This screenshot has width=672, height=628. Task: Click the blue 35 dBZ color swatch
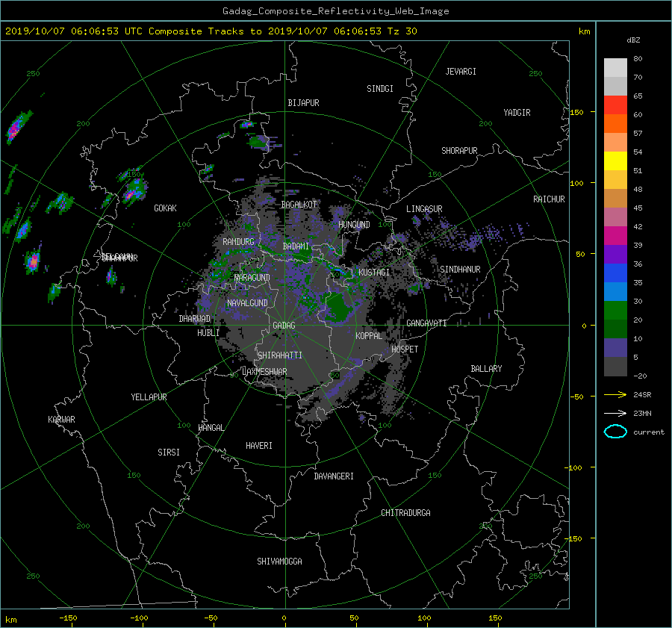point(615,273)
